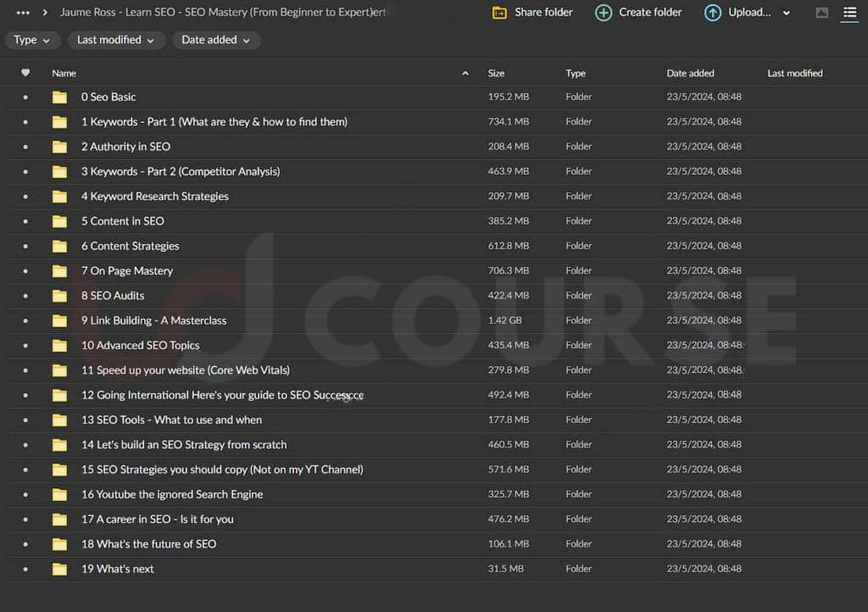This screenshot has height=612, width=868.
Task: Click the Create folder plus icon
Action: pos(604,13)
